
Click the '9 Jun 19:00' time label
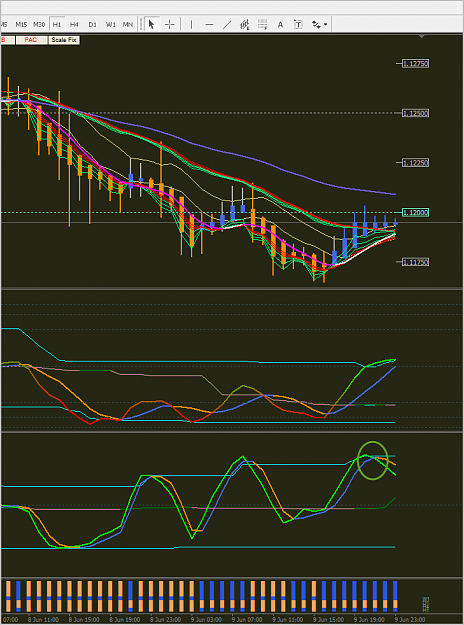(x=369, y=620)
